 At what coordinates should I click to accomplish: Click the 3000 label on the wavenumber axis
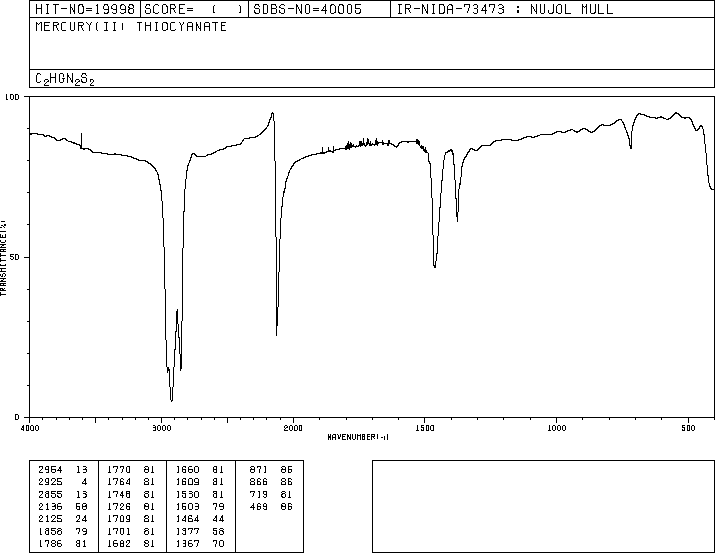coord(161,428)
